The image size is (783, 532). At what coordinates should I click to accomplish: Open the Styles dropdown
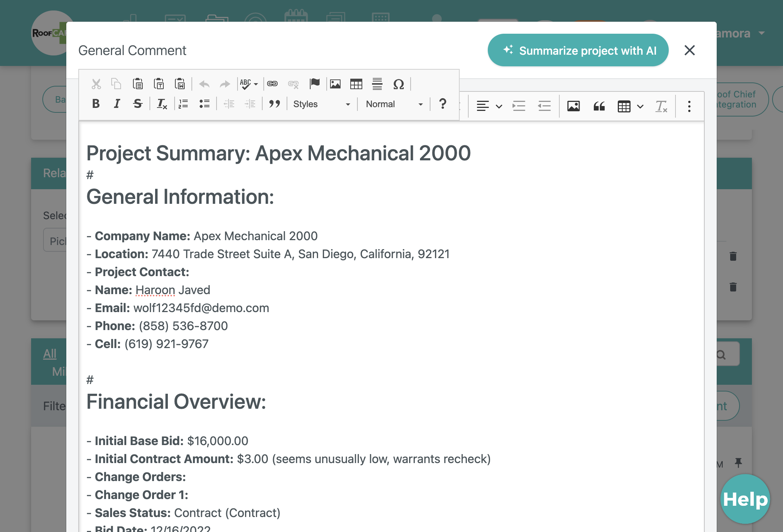coord(321,104)
